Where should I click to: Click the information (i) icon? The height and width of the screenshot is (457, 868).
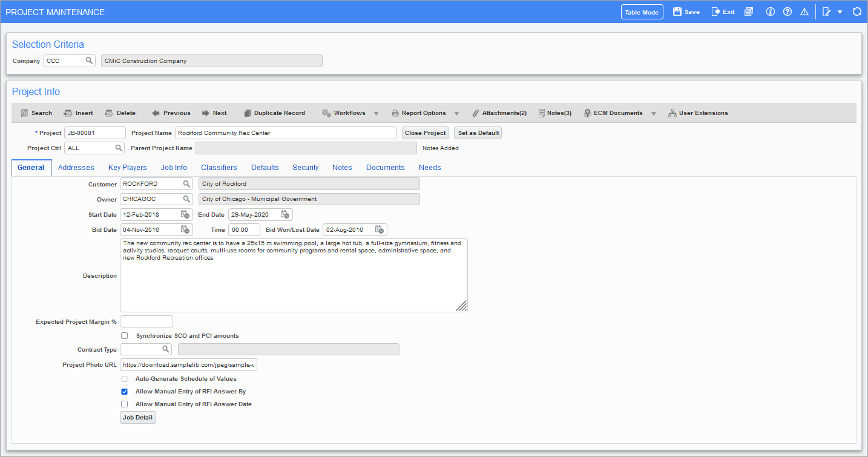(771, 12)
